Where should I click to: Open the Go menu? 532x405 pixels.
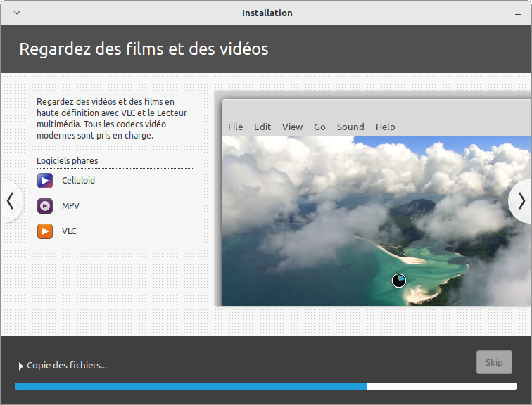(319, 127)
